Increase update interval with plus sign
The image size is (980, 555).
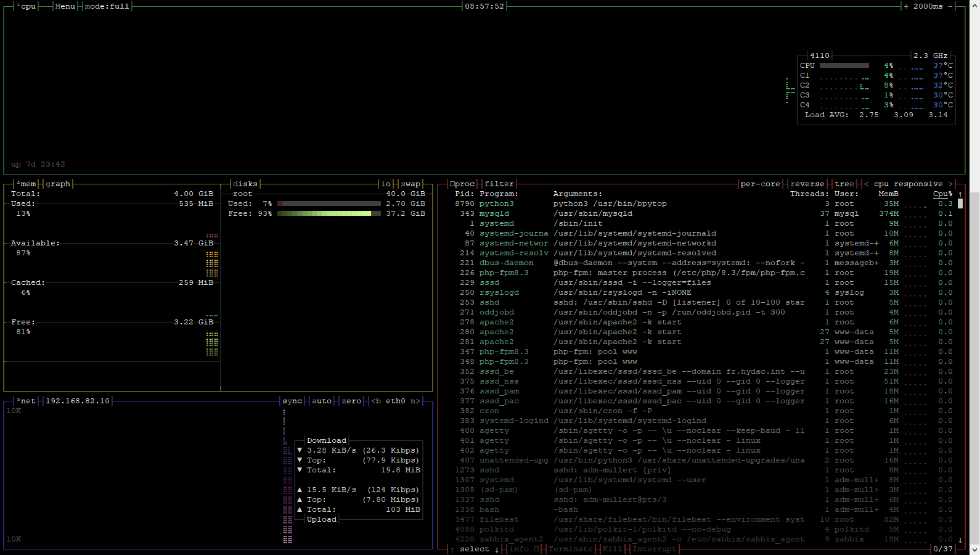pyautogui.click(x=906, y=6)
